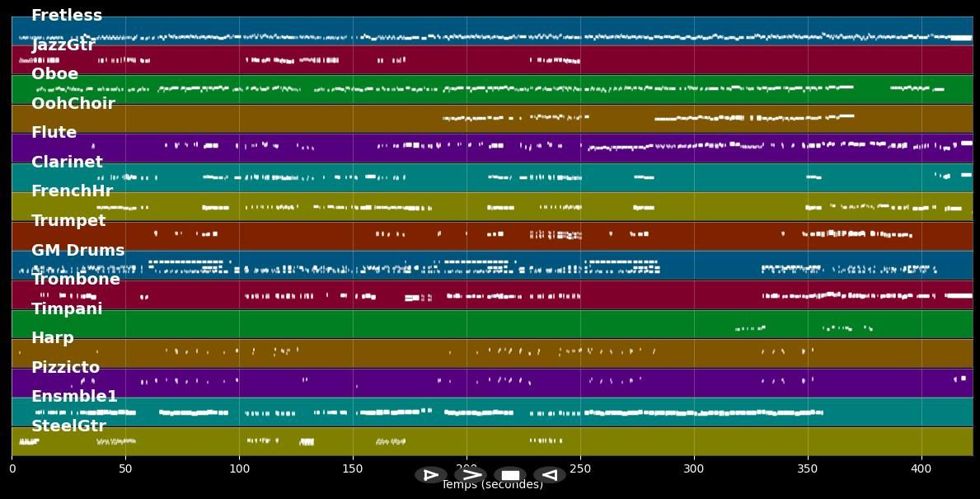Select the Fretless track label
Image resolution: width=980 pixels, height=499 pixels.
coord(67,16)
